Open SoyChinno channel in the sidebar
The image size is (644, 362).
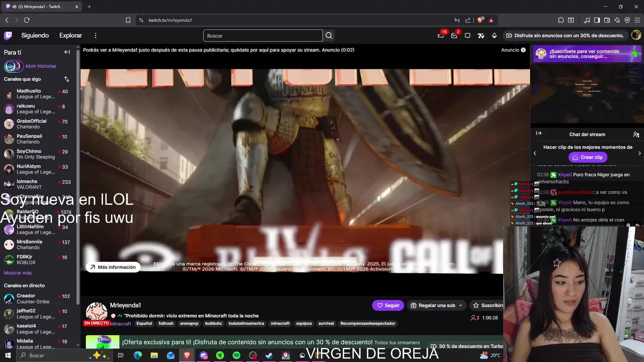[38, 154]
